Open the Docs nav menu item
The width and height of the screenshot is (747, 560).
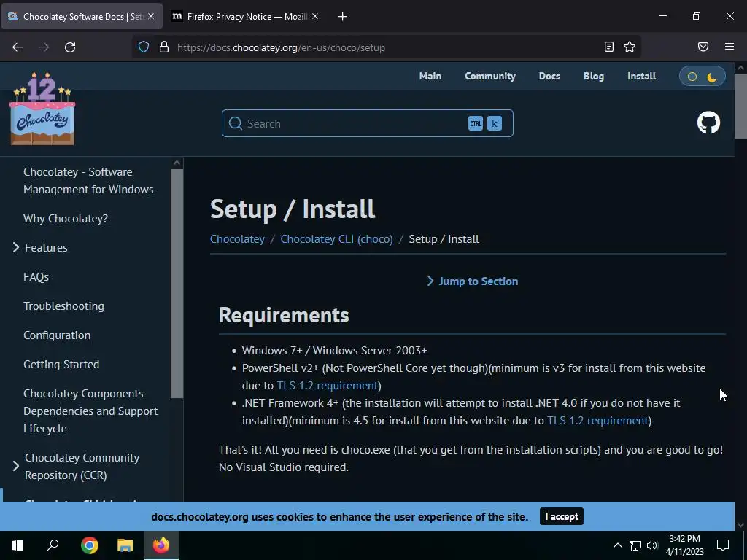pyautogui.click(x=549, y=76)
